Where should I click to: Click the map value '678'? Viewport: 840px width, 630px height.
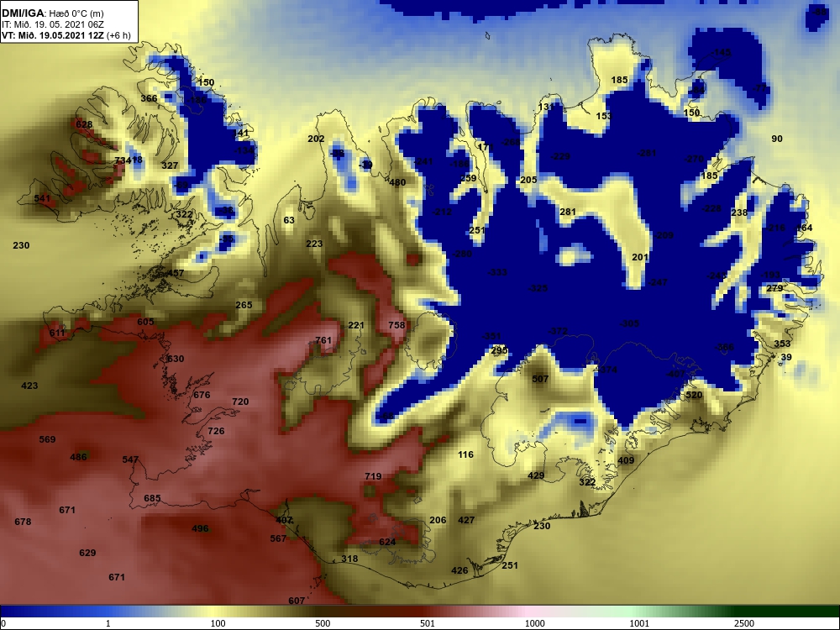point(23,522)
